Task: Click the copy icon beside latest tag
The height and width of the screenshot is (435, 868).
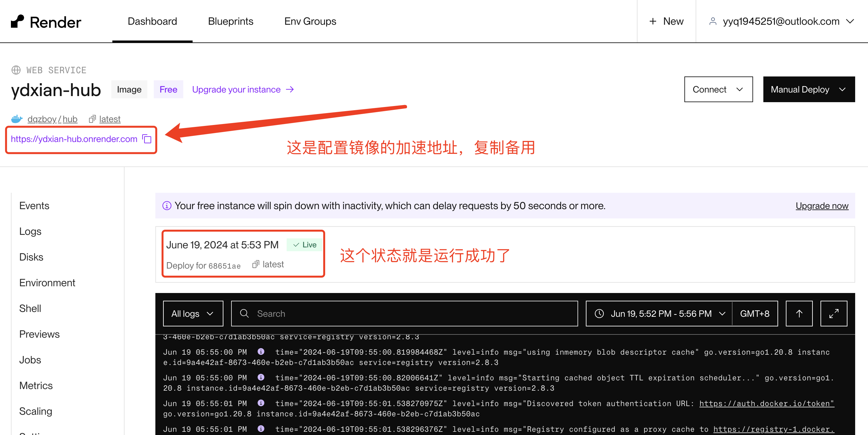Action: (x=92, y=119)
